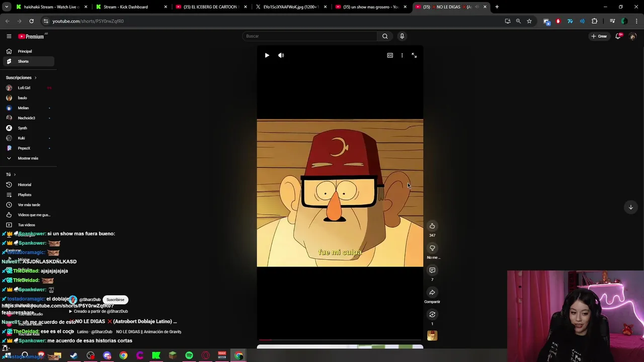Open the Synth channel subscription
The width and height of the screenshot is (644, 362).
pyautogui.click(x=28, y=128)
